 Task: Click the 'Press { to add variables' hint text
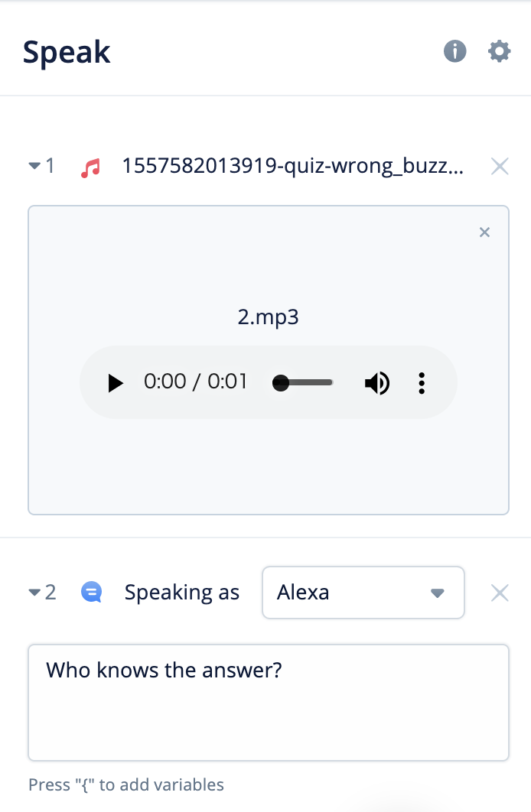coord(125,784)
